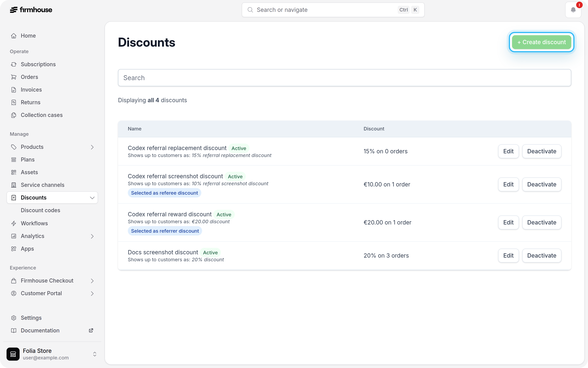The width and height of the screenshot is (588, 368).
Task: Click the Documentation external link icon
Action: click(91, 331)
